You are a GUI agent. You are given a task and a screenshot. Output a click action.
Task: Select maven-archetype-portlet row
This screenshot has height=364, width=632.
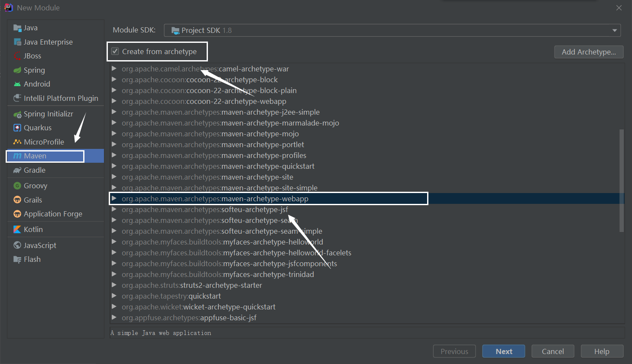[x=366, y=145]
